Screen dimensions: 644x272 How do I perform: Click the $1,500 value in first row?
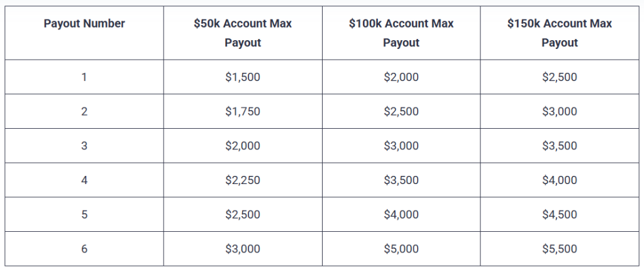[x=243, y=77]
